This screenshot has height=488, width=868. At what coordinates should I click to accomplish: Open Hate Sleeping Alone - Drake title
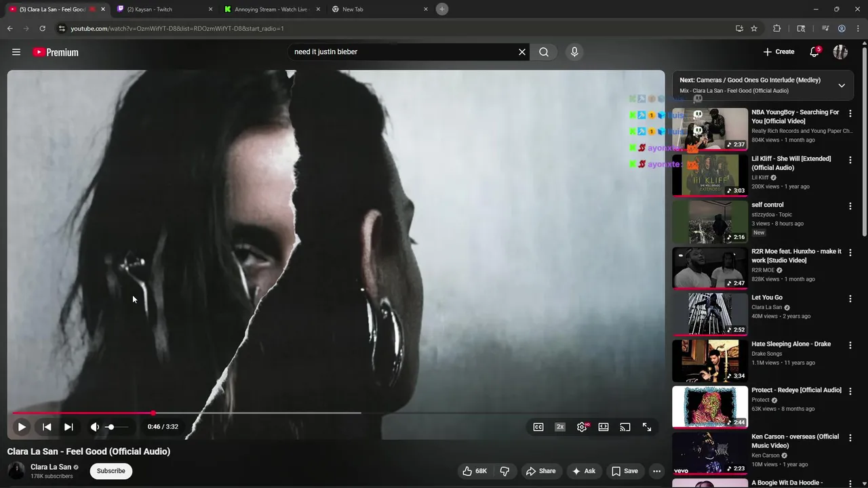(x=791, y=344)
